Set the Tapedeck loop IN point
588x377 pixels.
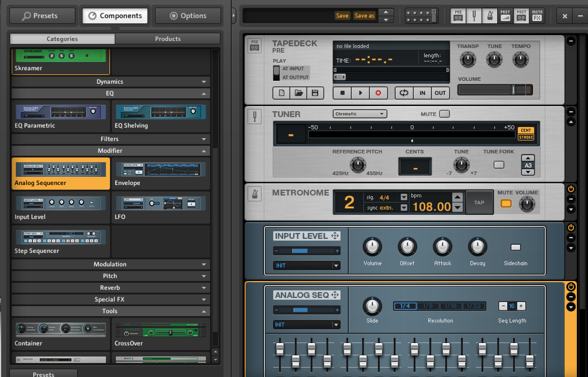pos(422,93)
